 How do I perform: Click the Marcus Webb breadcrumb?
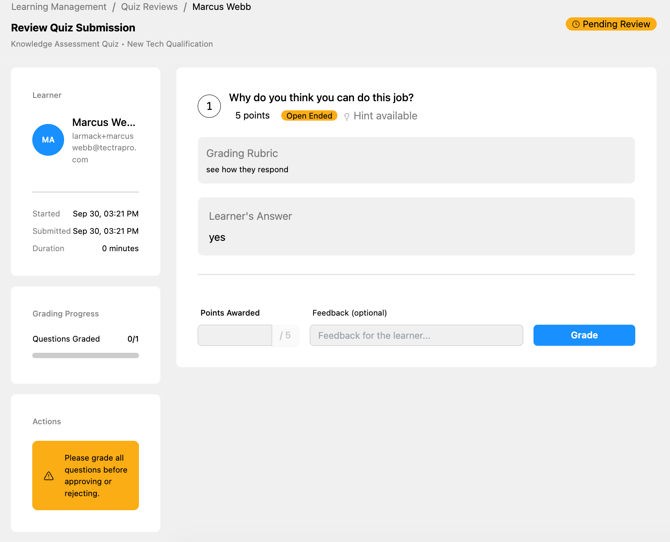click(221, 7)
